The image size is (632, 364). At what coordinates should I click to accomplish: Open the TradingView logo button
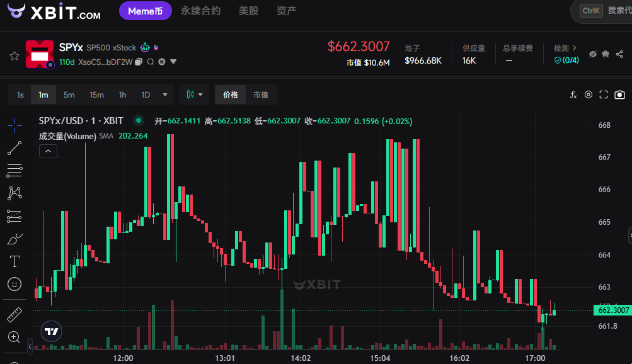click(51, 331)
